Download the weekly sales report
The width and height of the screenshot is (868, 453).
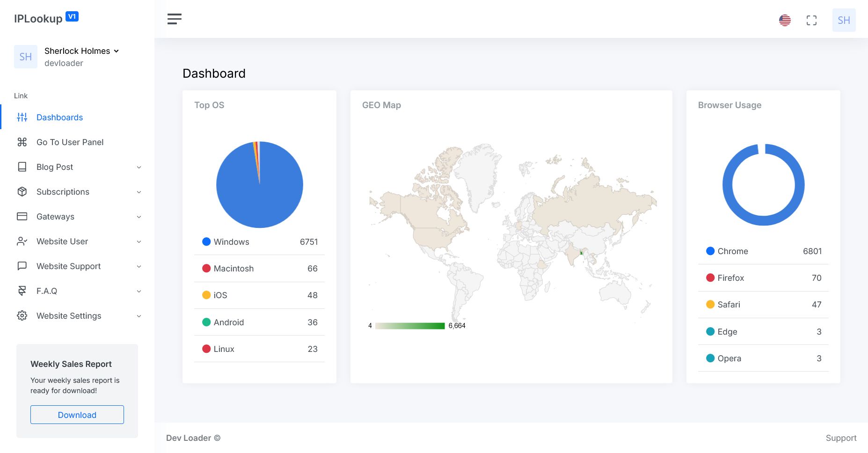pyautogui.click(x=77, y=415)
